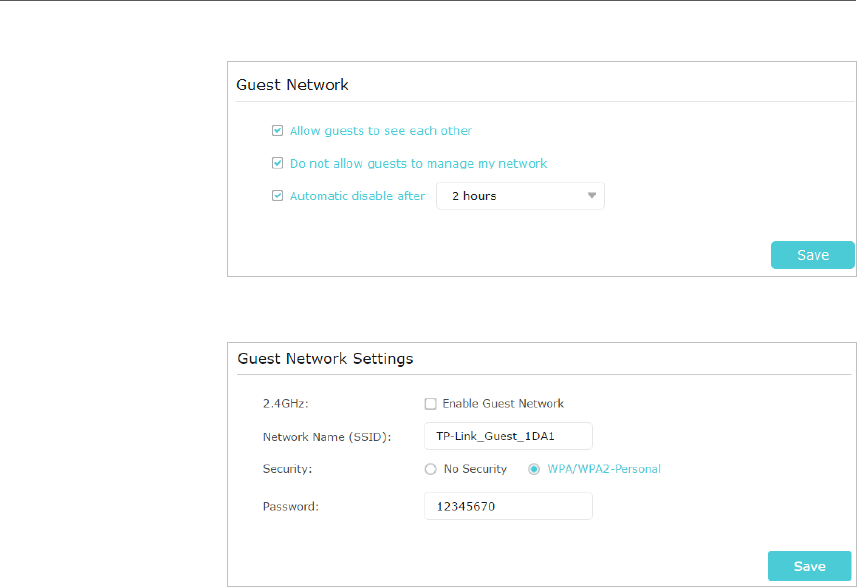
Task: Click the 'Guest Network Settings' section heading
Action: point(325,359)
